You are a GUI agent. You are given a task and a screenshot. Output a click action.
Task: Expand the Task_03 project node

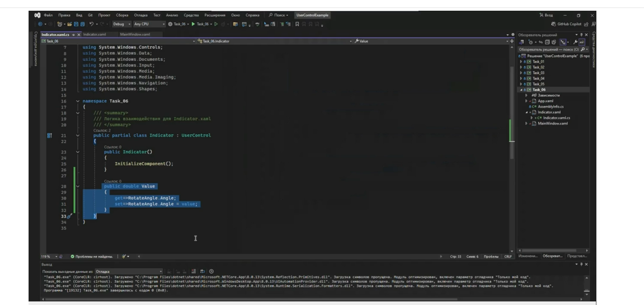coord(521,73)
